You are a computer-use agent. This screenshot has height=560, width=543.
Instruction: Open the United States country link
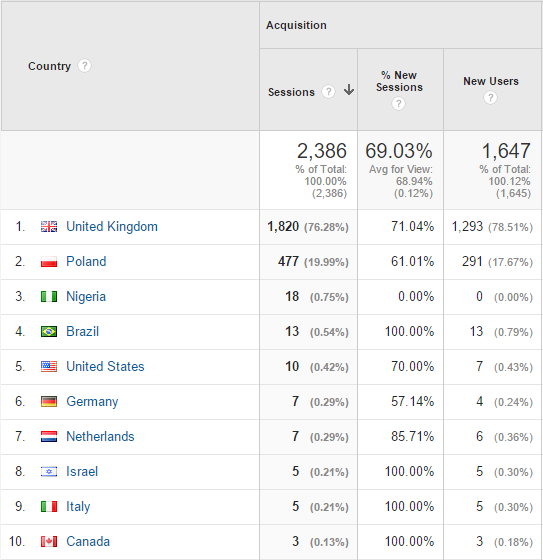[105, 366]
